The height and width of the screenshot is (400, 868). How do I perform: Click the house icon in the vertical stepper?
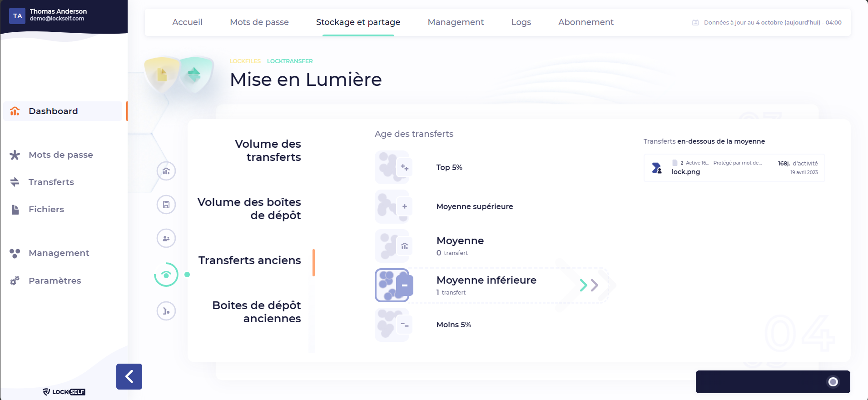click(166, 171)
